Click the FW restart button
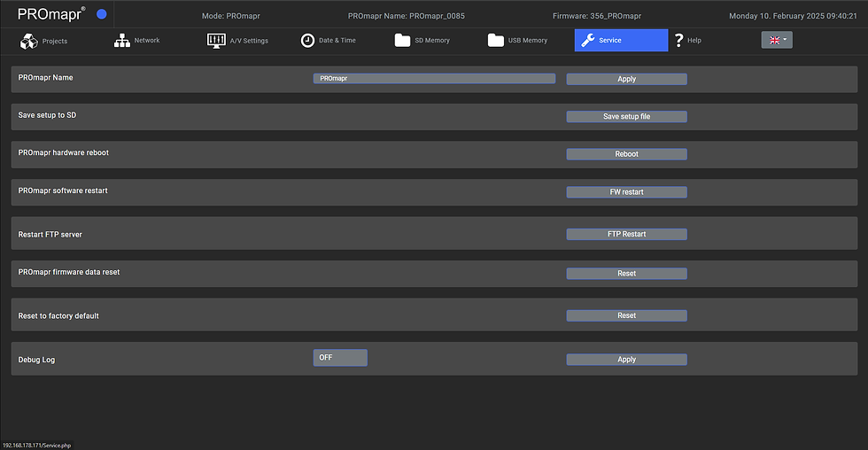Screen dimensions: 868x450 coord(627,192)
